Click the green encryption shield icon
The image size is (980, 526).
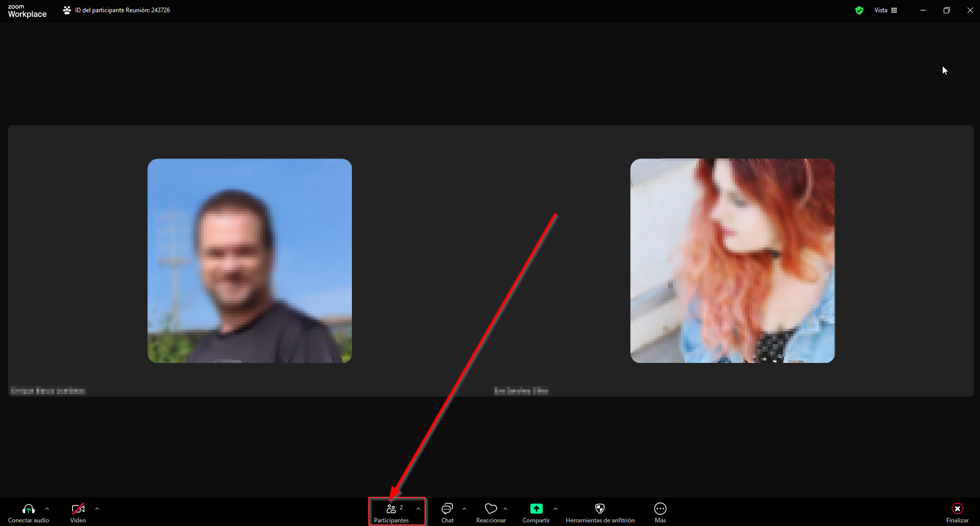859,10
